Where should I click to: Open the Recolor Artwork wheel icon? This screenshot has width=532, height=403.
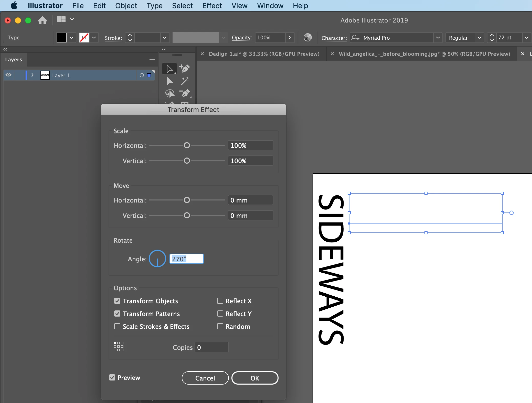pos(307,38)
